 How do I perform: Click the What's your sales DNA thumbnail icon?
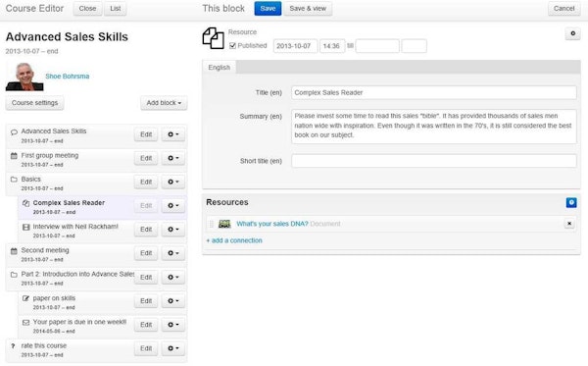click(x=224, y=224)
